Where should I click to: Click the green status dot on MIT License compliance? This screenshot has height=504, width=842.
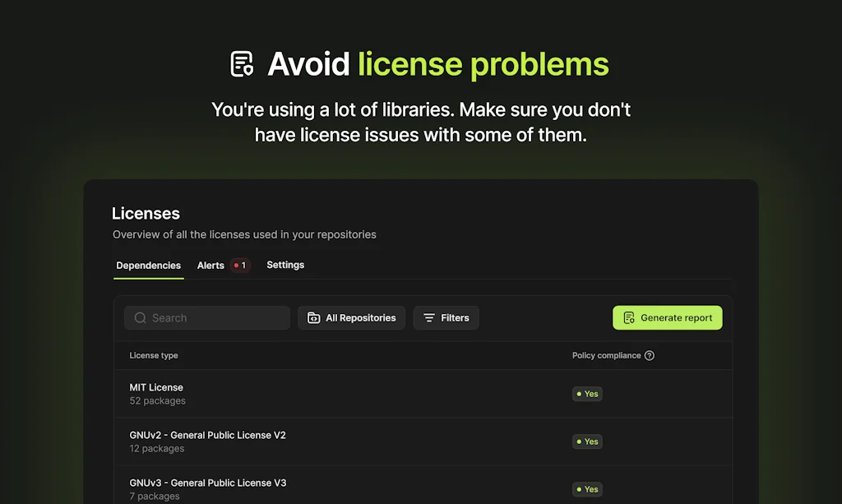click(579, 394)
